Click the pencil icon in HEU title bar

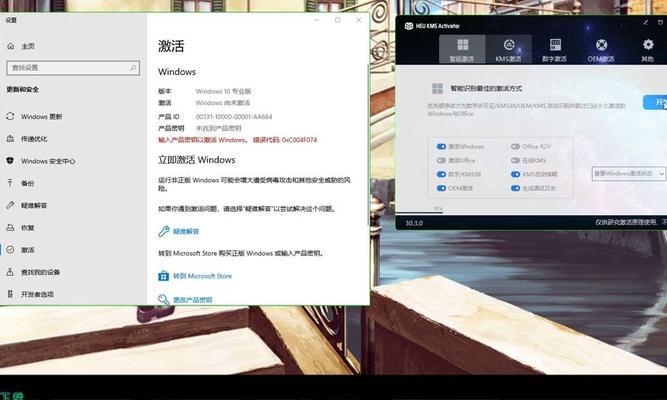point(646,23)
